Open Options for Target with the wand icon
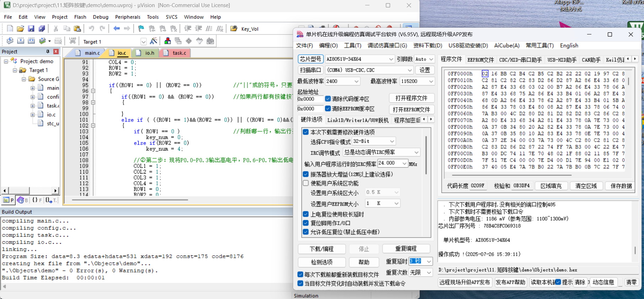 point(154,41)
